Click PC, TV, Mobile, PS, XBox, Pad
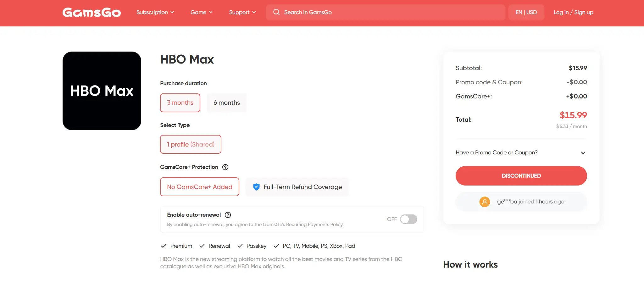The image size is (644, 283). (319, 246)
